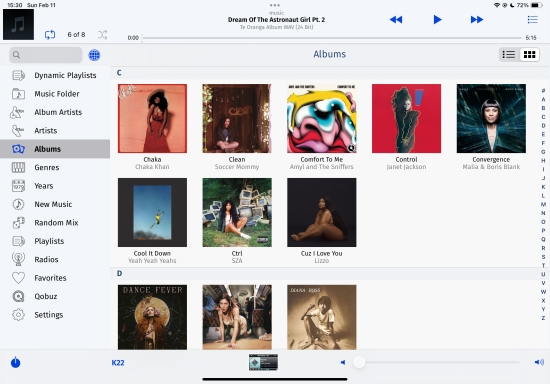
Task: Switch to list view
Action: click(509, 55)
